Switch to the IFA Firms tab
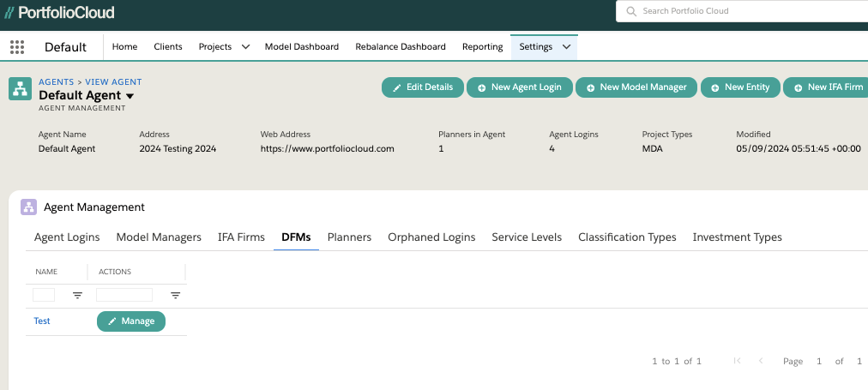The image size is (868, 390). pos(241,237)
